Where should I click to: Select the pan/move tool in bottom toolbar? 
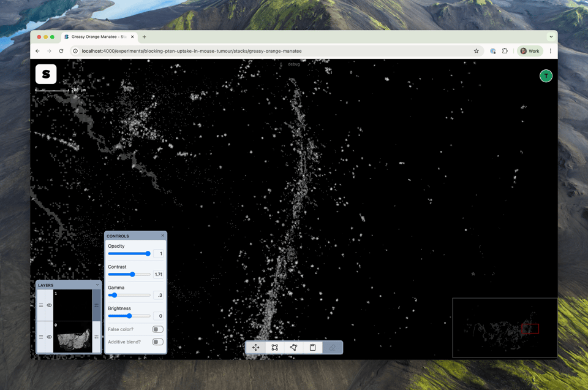256,348
